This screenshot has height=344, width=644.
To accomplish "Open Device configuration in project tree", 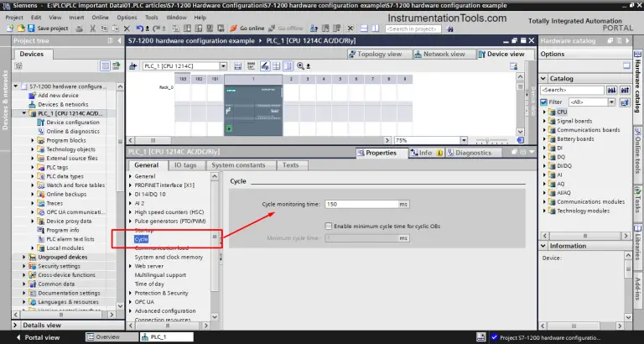I will pos(73,122).
